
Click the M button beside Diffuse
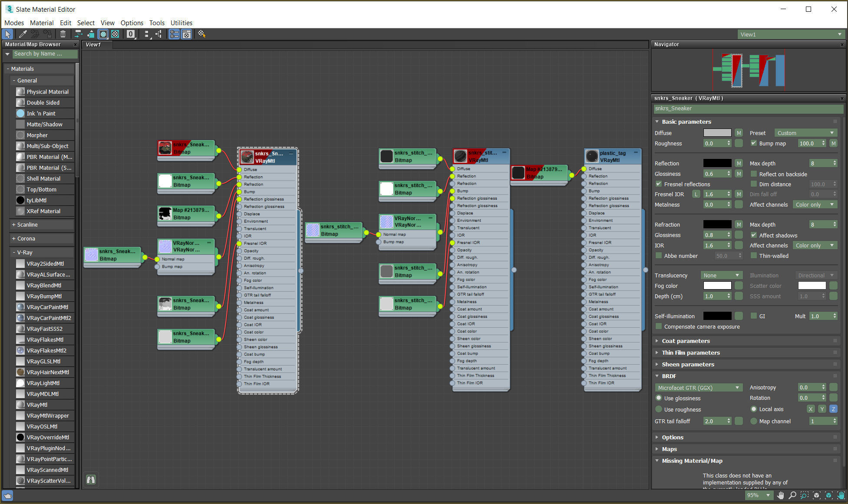[739, 133]
